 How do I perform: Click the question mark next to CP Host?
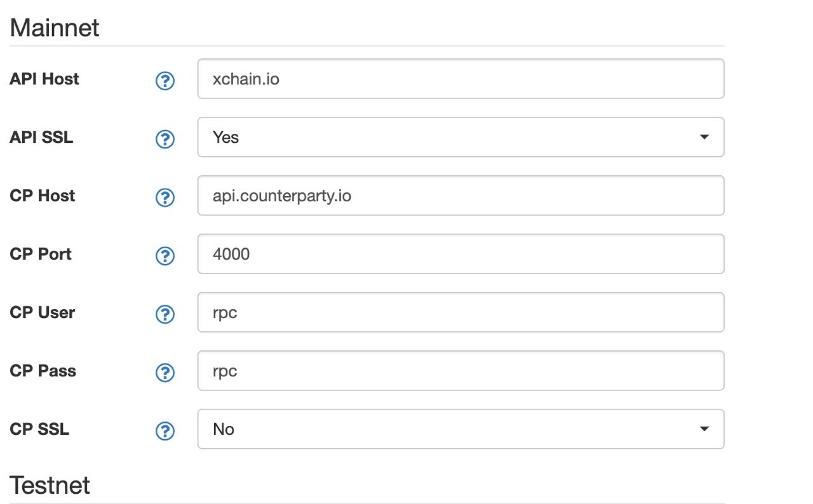click(x=165, y=197)
